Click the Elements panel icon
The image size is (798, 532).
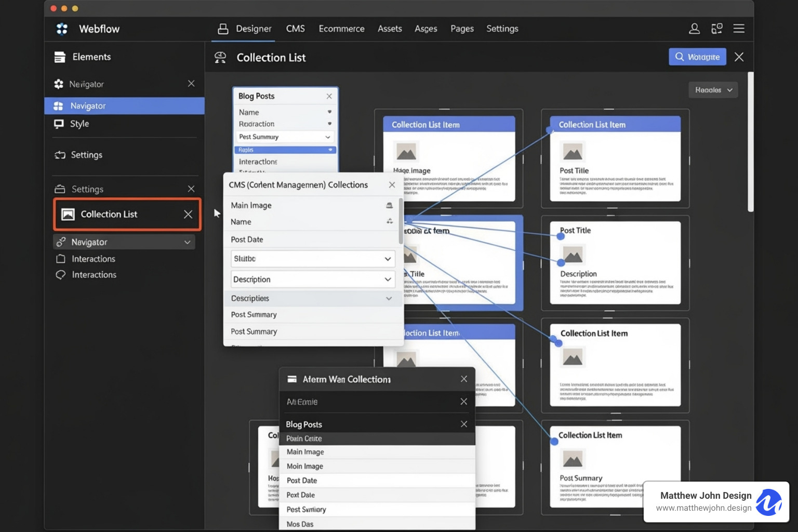(60, 57)
